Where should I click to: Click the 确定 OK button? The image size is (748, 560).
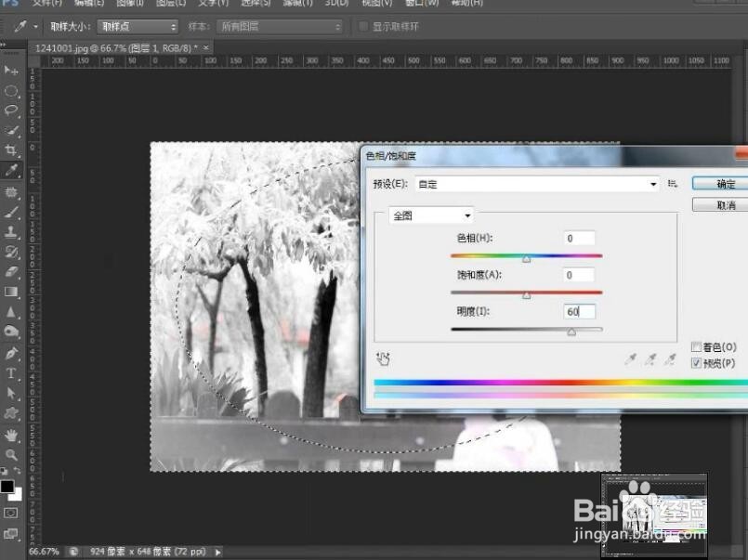point(720,184)
